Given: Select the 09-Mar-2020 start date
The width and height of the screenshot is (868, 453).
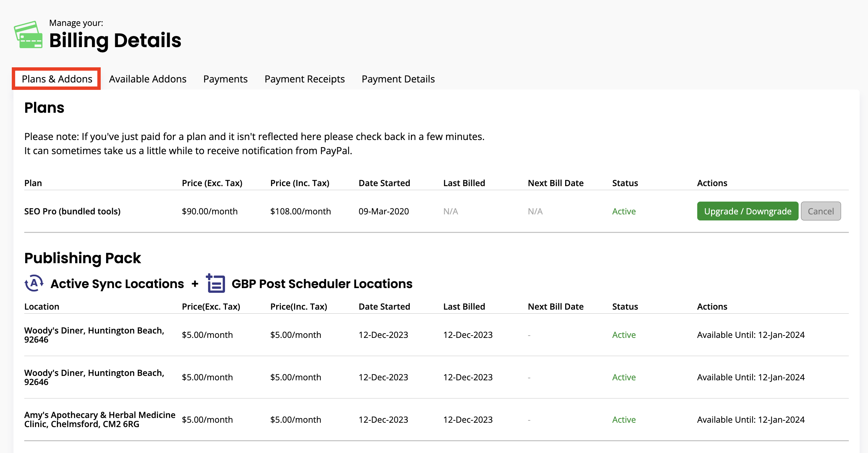Looking at the screenshot, I should pos(383,211).
